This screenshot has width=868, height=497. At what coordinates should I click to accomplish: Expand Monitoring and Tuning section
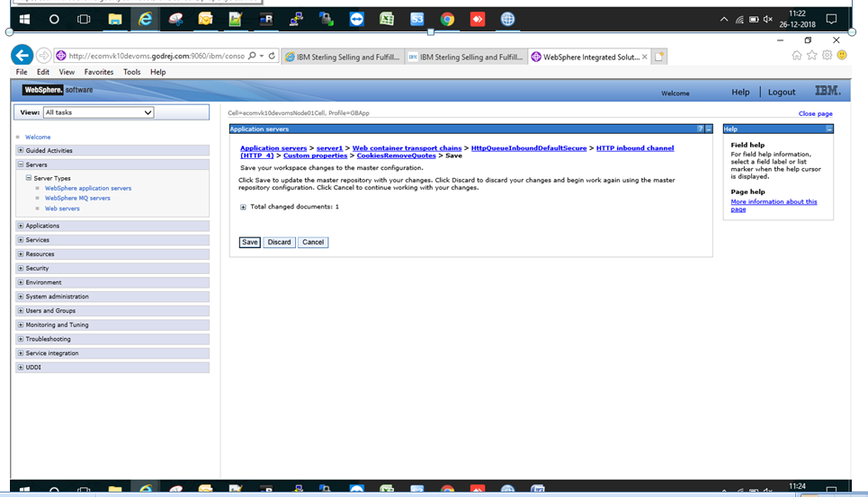[x=21, y=324]
